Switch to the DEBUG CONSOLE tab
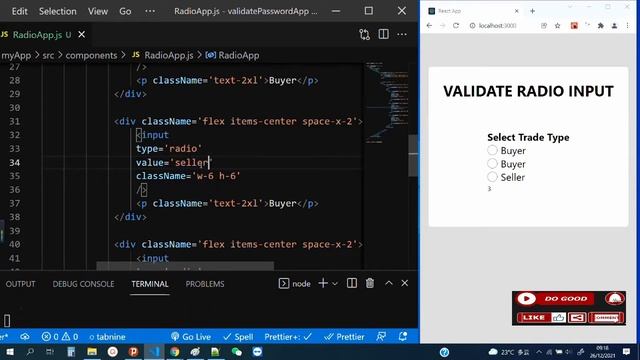Screen dimensions: 640x360 [x=83, y=284]
